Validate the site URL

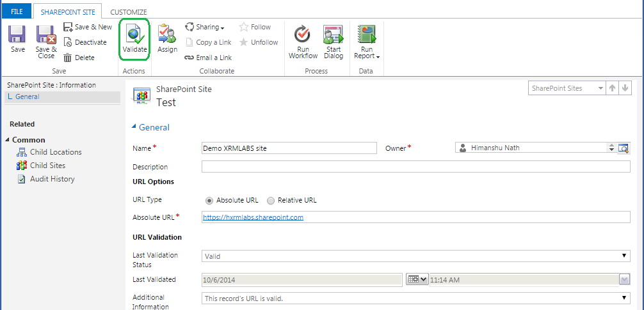tap(134, 39)
